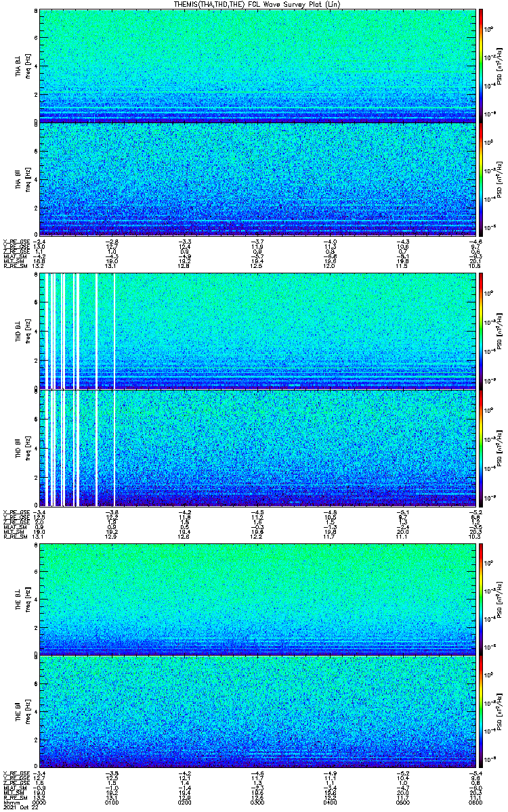Select the THE B-parallel spectrogram panel

tap(257, 712)
